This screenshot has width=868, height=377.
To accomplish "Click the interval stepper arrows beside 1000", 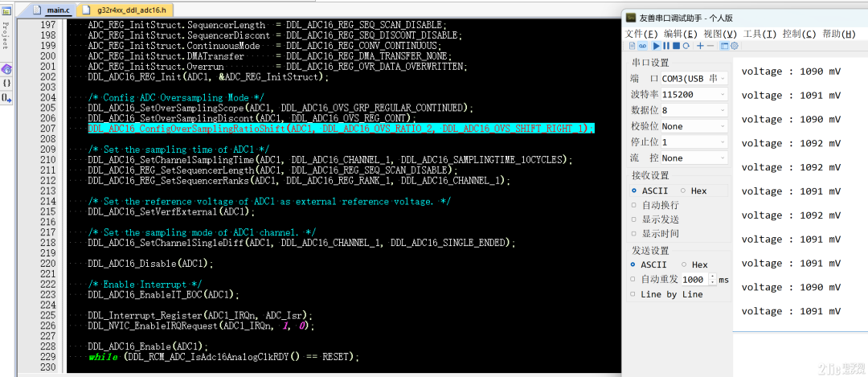I will pos(712,280).
